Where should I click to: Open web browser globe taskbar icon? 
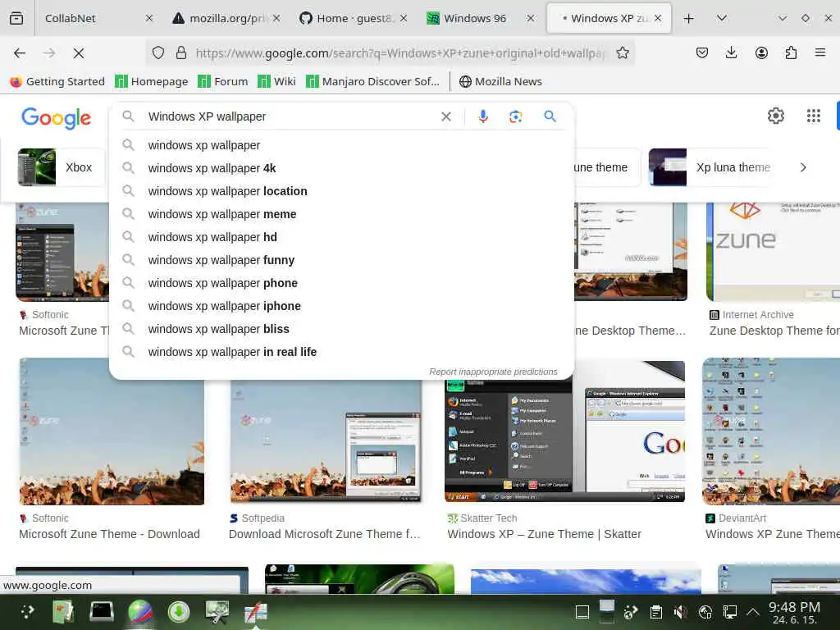[139, 612]
